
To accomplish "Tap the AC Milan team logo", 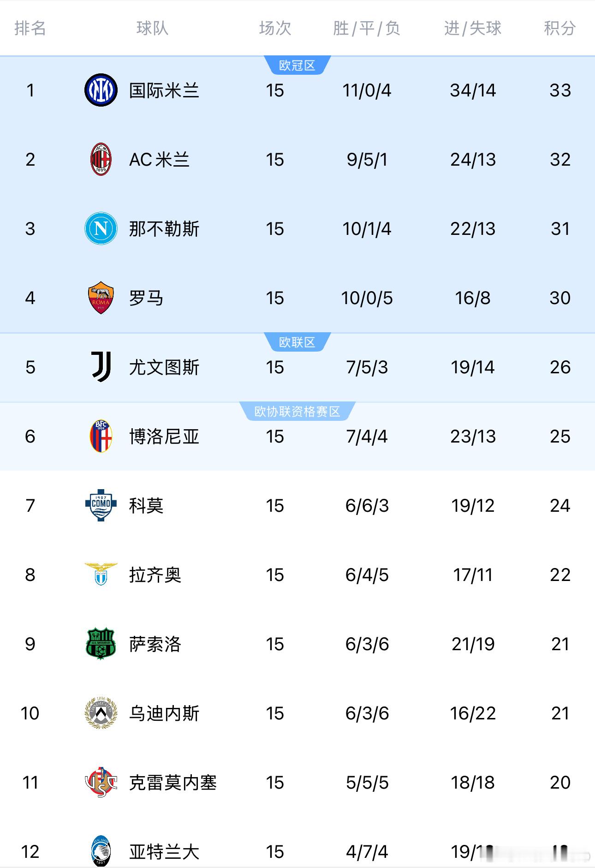I will pos(101,159).
